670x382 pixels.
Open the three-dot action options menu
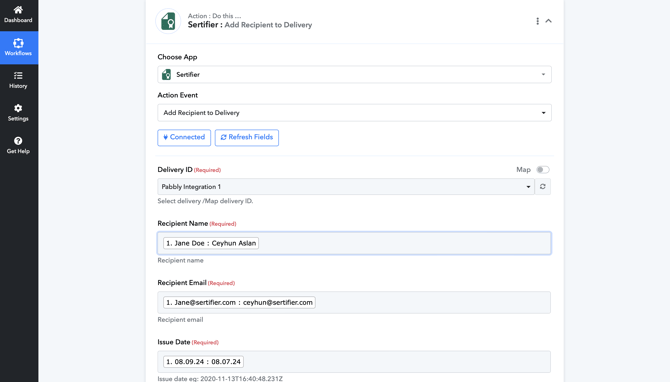coord(537,21)
